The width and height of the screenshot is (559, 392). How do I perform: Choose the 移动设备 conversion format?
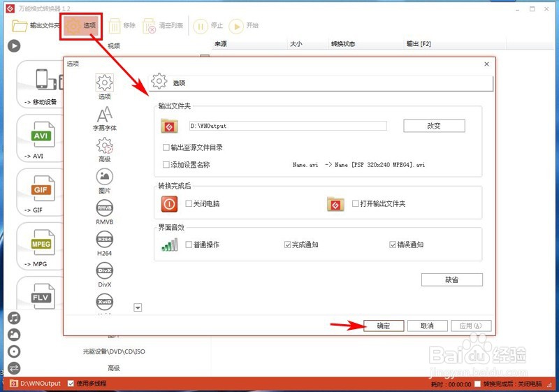point(41,85)
